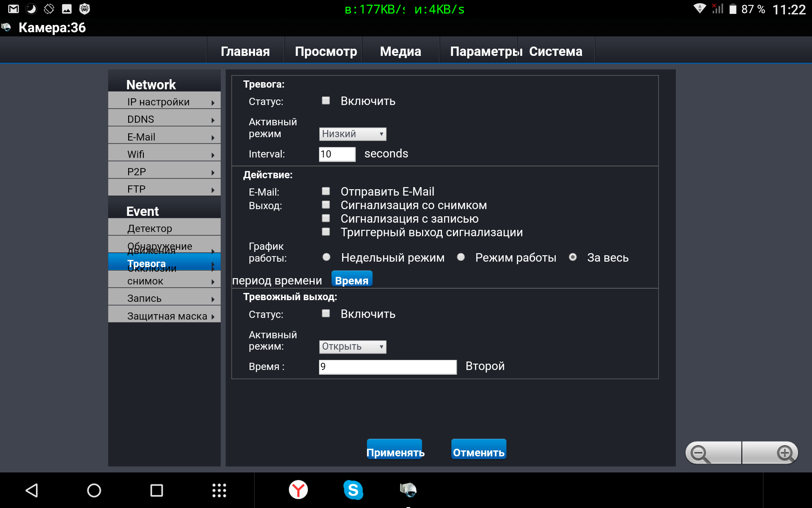This screenshot has height=508, width=812.
Task: Check Отправить E-Mail option
Action: [x=326, y=191]
